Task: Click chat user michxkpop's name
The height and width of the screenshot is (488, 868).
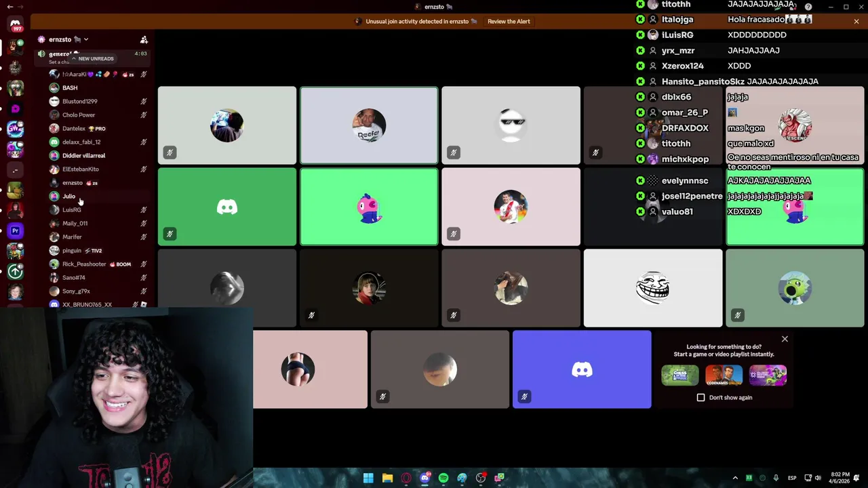Action: 684,159
